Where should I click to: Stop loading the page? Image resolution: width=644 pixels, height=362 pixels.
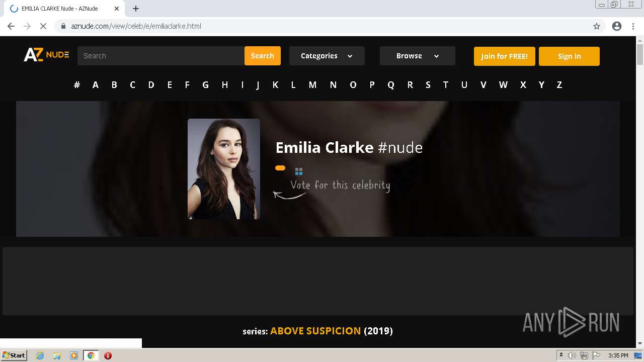click(43, 26)
